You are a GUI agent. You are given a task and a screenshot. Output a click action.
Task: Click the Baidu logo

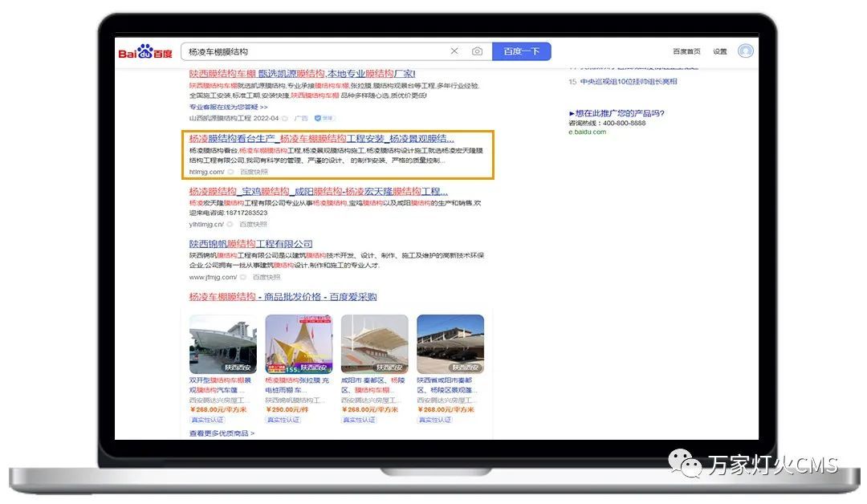[x=145, y=52]
